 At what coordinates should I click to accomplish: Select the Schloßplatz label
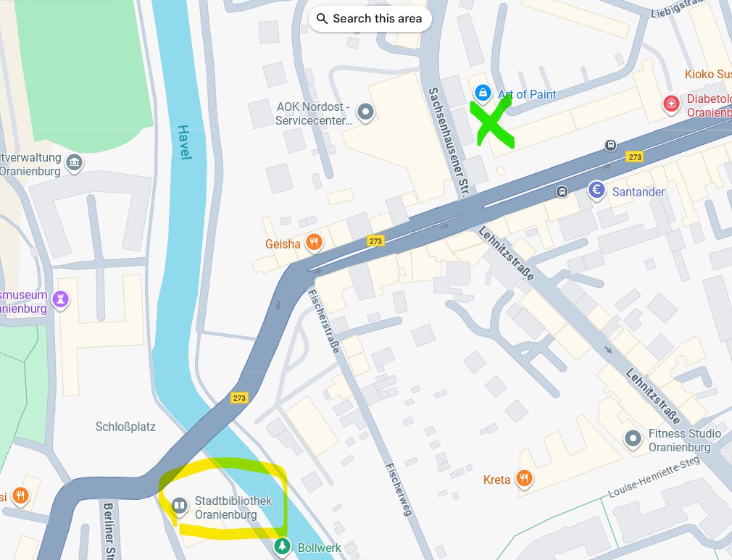click(125, 427)
